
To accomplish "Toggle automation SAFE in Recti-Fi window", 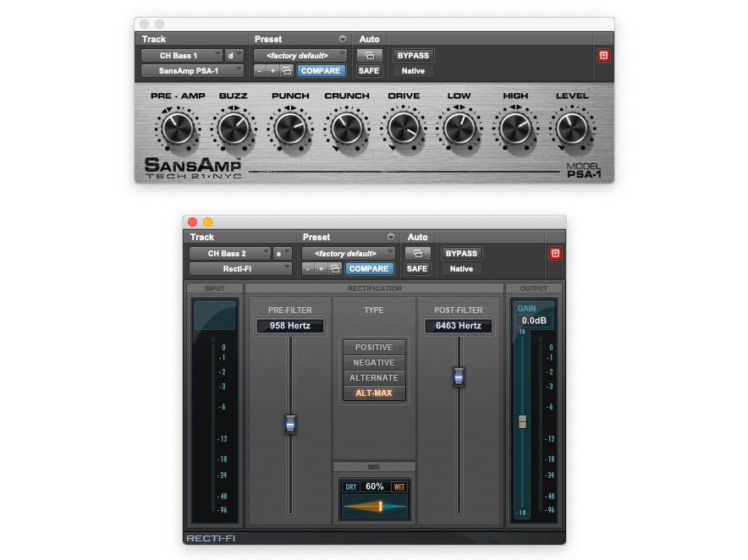I will (417, 268).
